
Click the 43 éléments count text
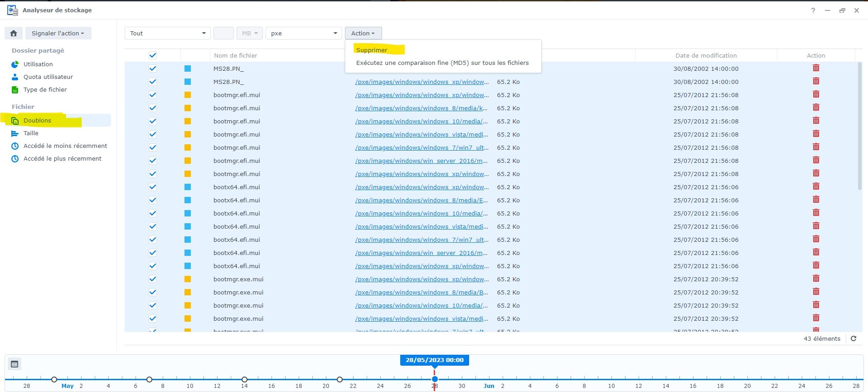click(822, 338)
